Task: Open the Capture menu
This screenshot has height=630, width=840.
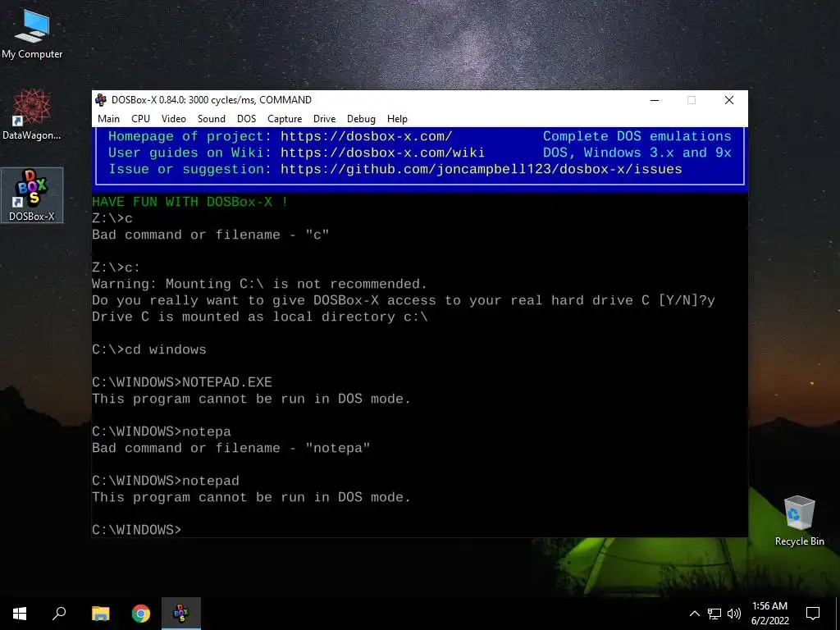Action: [x=285, y=119]
